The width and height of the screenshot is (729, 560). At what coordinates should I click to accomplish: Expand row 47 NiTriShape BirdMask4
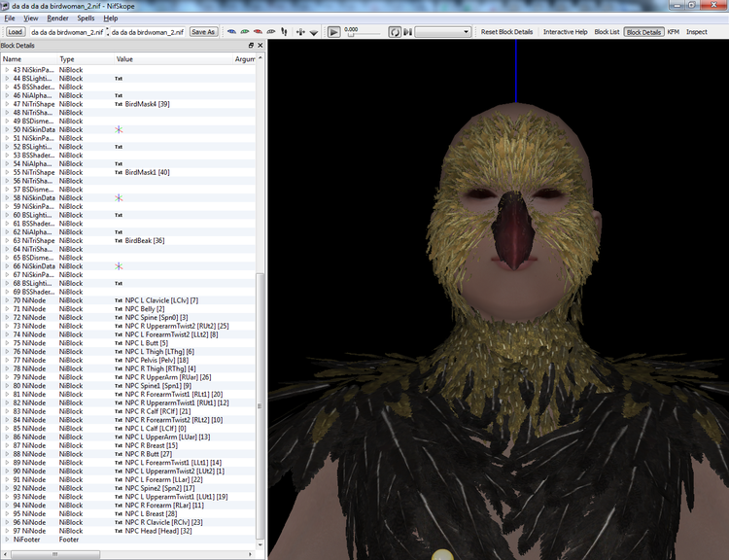tap(7, 104)
